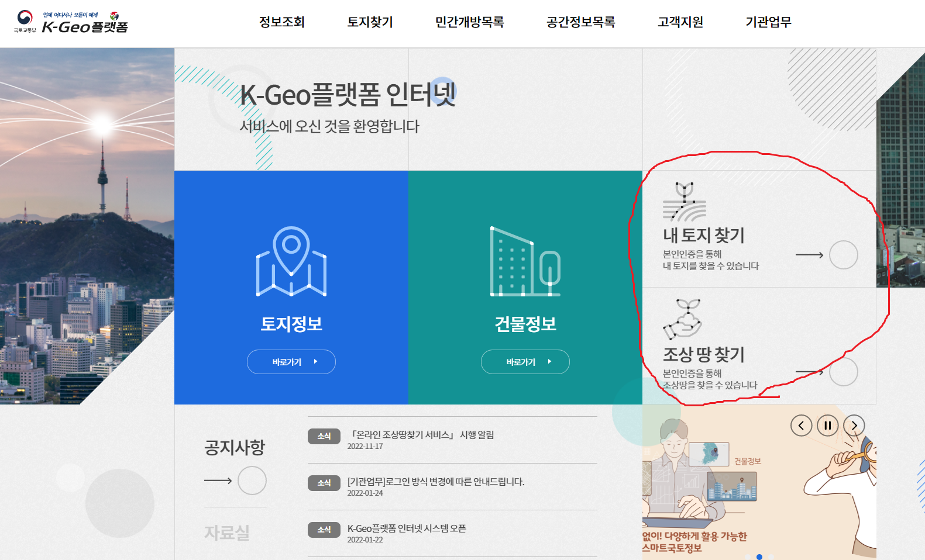Click the 소식 badge on the 2022-01-22 notice
The image size is (925, 560).
click(324, 530)
